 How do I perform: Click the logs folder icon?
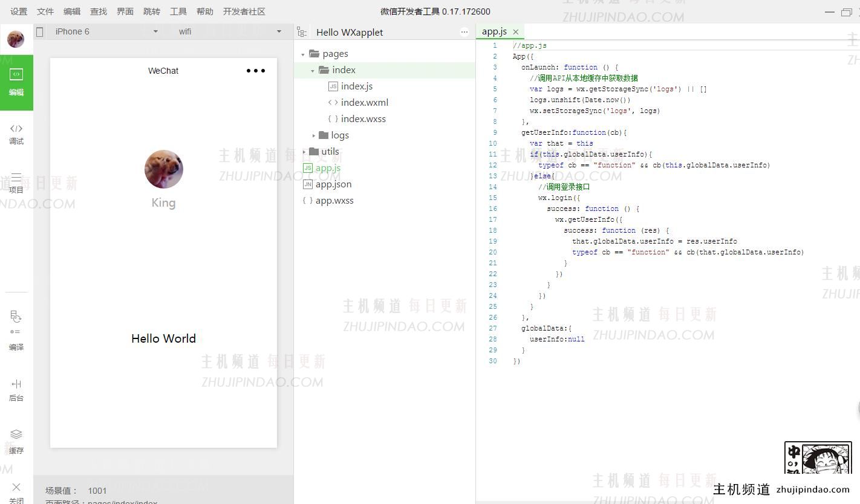pos(324,135)
